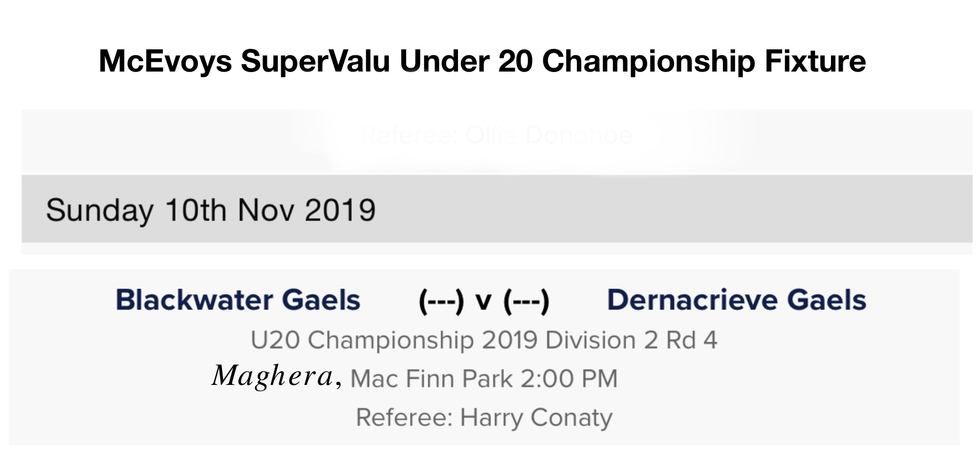The image size is (980, 455).
Task: Select Referee: Harry Conaty line
Action: click(484, 417)
